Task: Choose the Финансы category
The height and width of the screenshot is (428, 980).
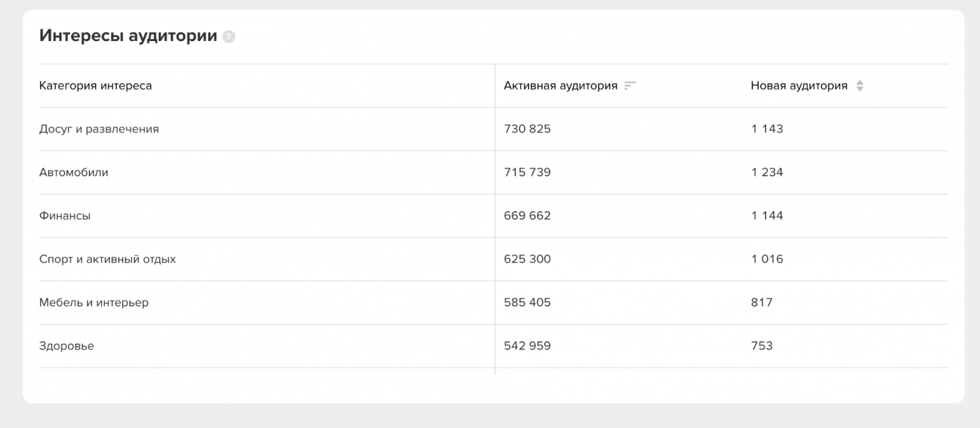Action: point(65,216)
